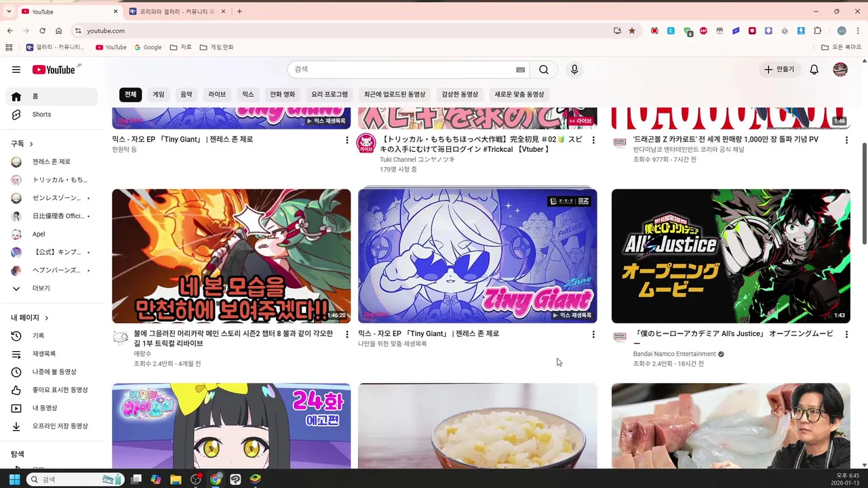Open the Chrome extensions puzzle icon
Viewport: 868px width, 488px height.
817,30
